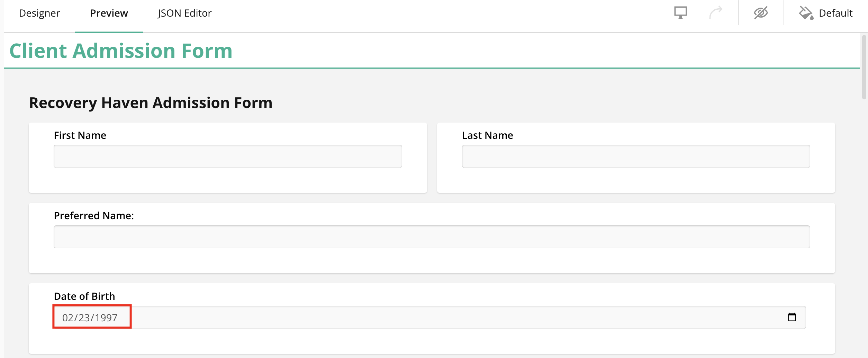
Task: Click the Recovery Haven Admission Form heading
Action: tap(151, 103)
